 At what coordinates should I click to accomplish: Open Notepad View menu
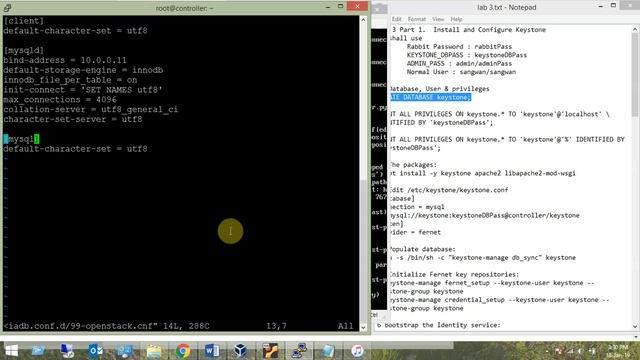pos(438,19)
